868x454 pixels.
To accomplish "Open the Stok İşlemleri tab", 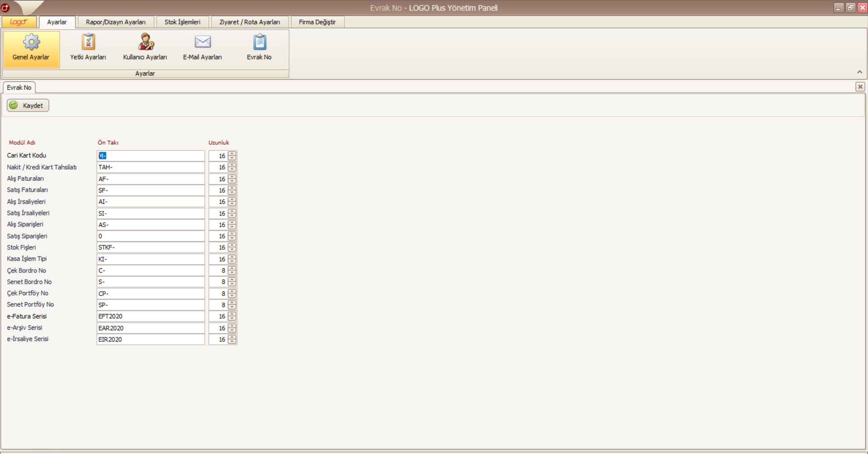I will (182, 22).
